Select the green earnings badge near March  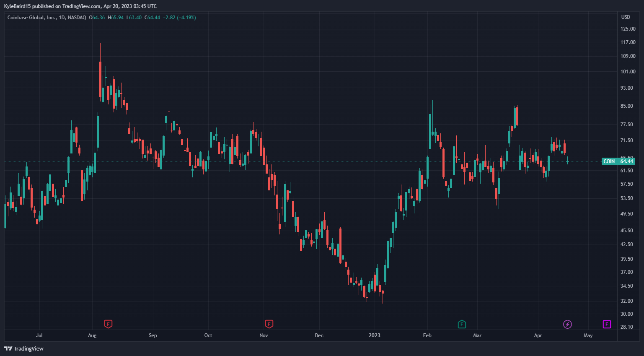462,324
